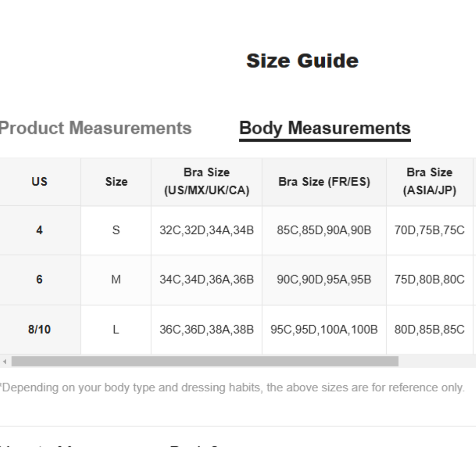The height and width of the screenshot is (476, 476).
Task: Select the size L cell
Action: point(116,329)
